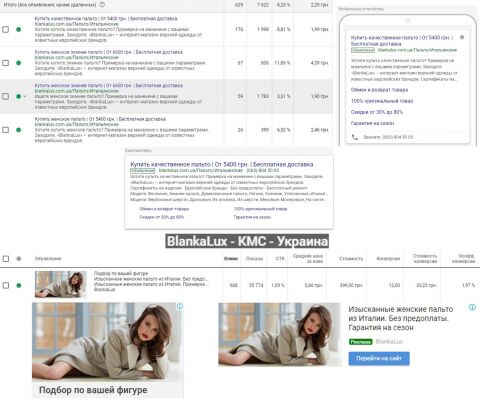Click 'Реклама' badge in native ad
480x400 pixels.
point(360,342)
